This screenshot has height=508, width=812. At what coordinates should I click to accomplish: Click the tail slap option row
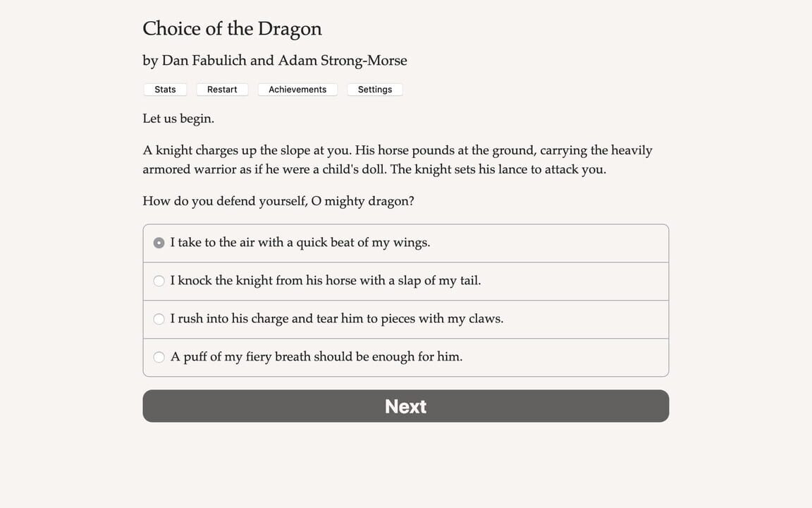click(x=405, y=280)
